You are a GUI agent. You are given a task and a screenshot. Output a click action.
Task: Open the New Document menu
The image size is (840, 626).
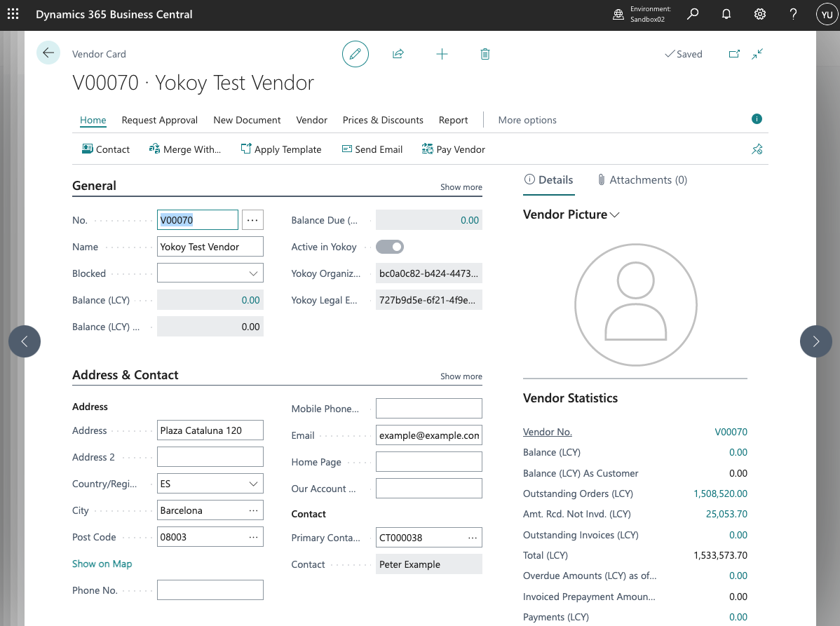(x=247, y=120)
